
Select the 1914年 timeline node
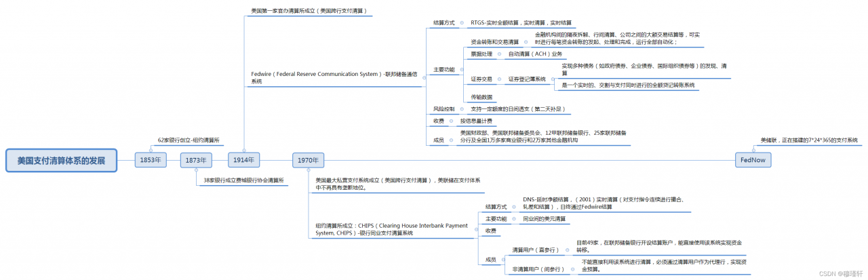tap(243, 160)
